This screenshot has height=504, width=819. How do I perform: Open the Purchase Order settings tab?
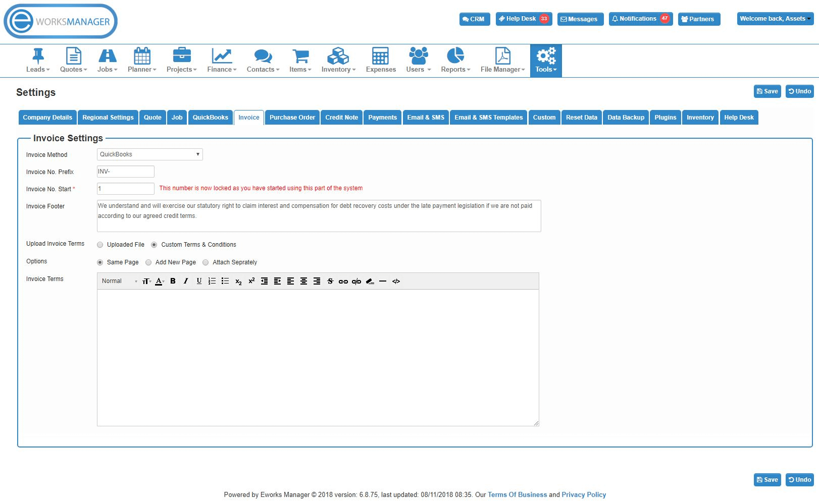coord(292,117)
